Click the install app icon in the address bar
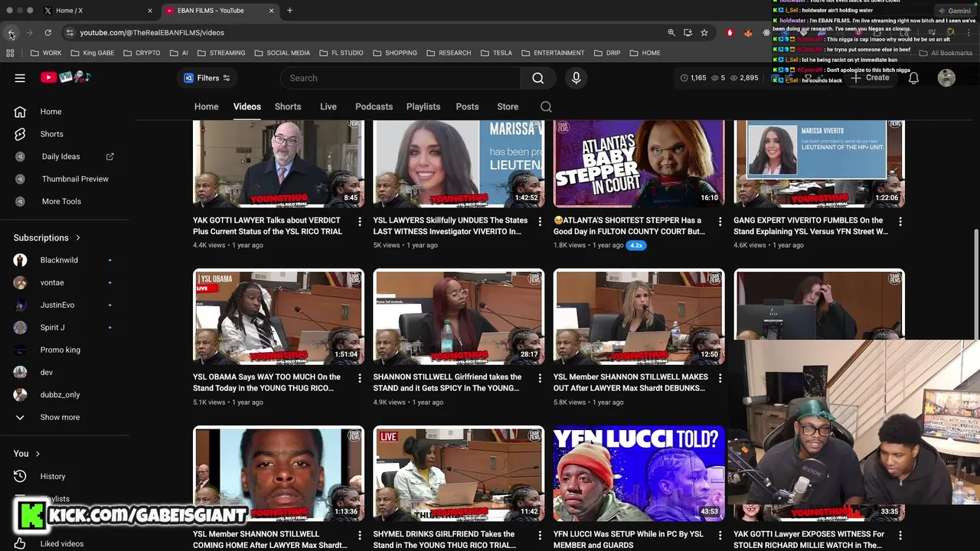 [688, 33]
